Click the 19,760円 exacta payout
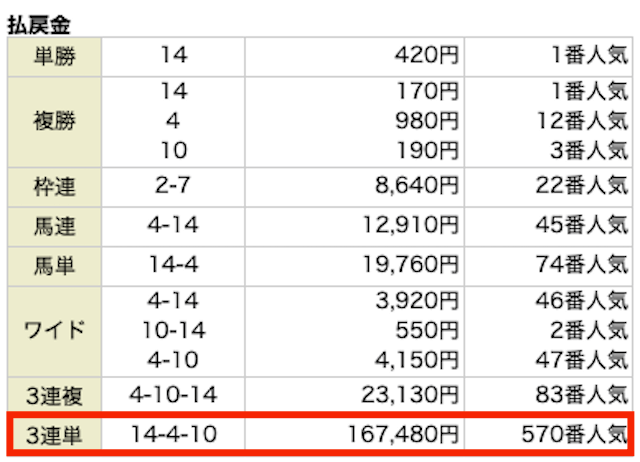640x462 pixels. [411, 265]
